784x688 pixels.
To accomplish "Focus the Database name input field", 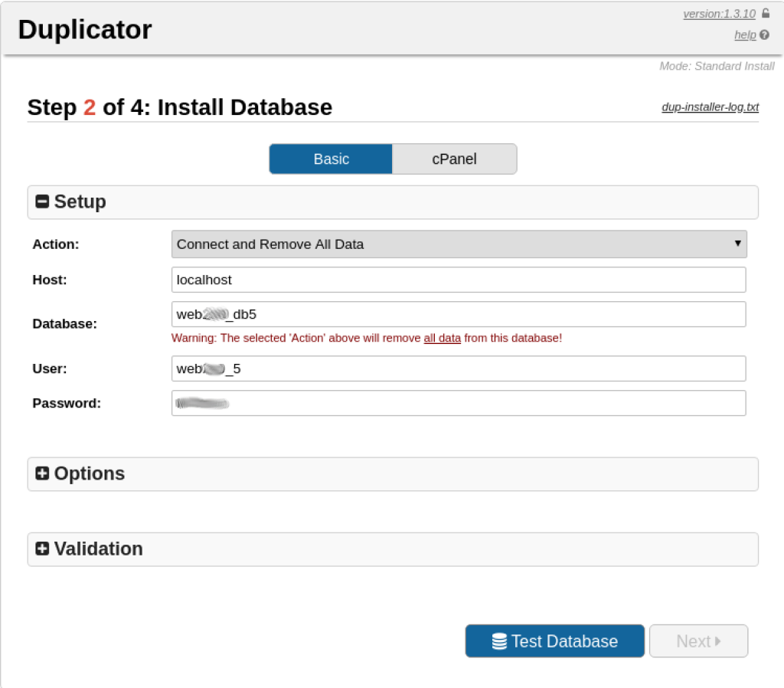I will (459, 314).
